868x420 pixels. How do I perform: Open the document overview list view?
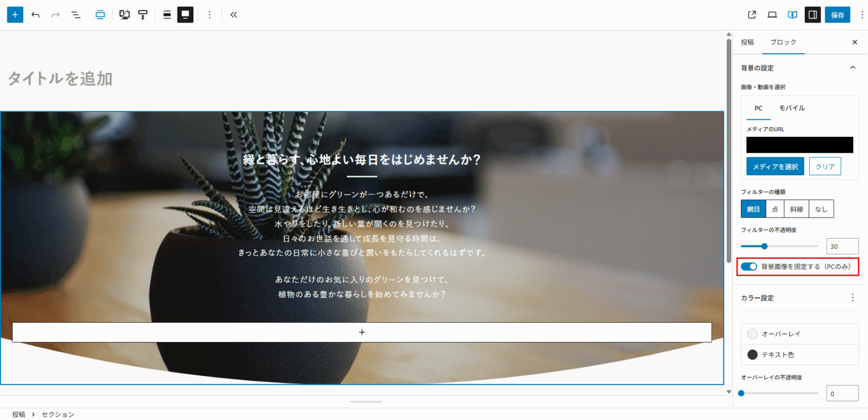(76, 14)
